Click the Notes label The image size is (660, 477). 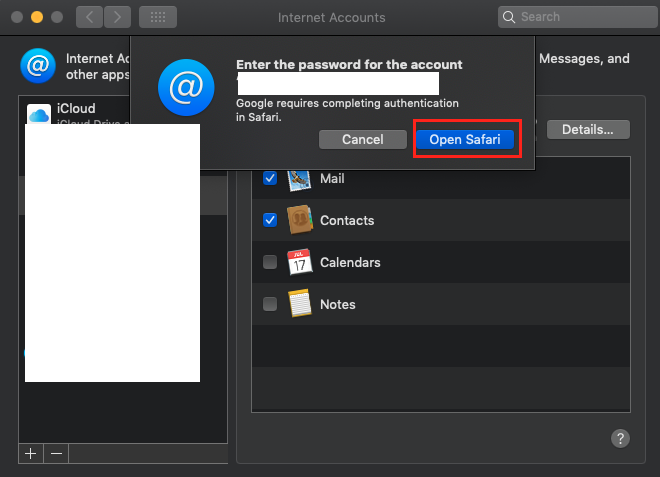click(x=338, y=304)
